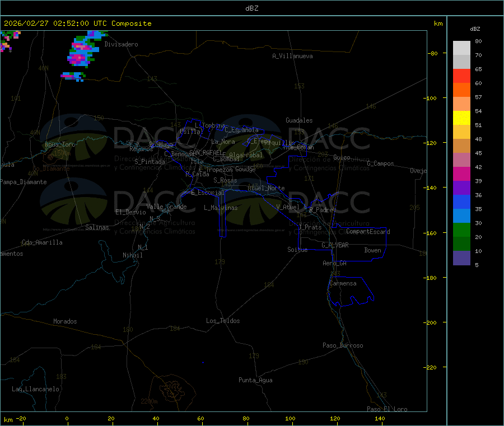504x426 pixels.
Task: Select the purple 36-39 dBZ legend swatch
Action: pos(461,188)
